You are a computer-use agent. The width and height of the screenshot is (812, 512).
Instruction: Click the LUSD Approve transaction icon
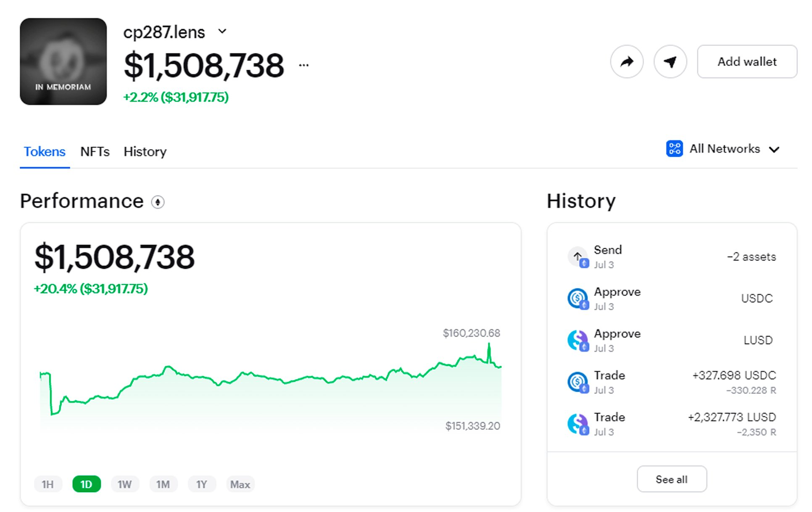click(x=578, y=340)
